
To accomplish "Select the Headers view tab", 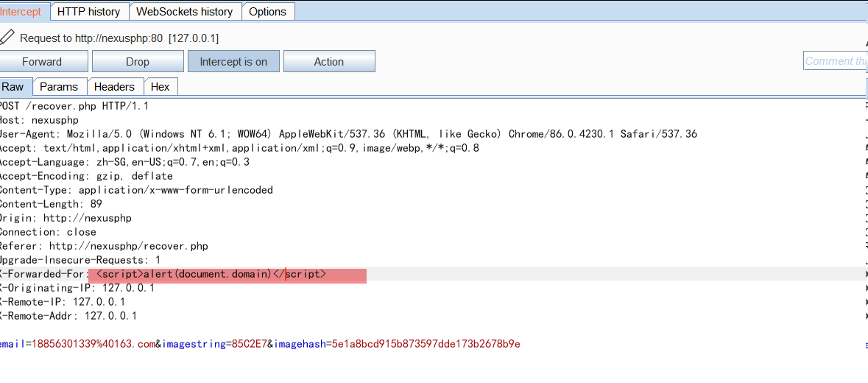I will click(114, 87).
